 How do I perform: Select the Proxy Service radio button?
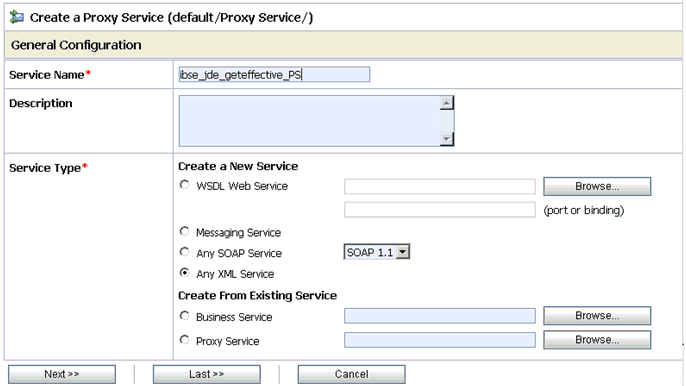tap(185, 340)
